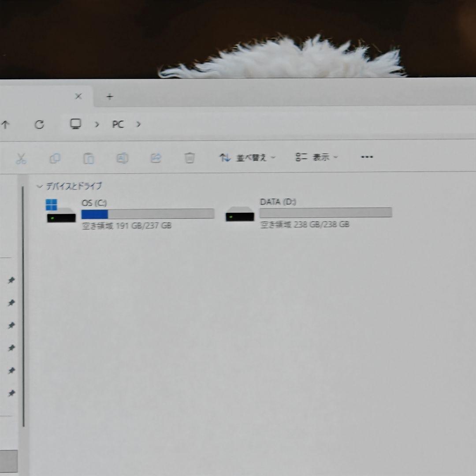Click the Paste clipboard icon
The width and height of the screenshot is (476, 476).
89,158
